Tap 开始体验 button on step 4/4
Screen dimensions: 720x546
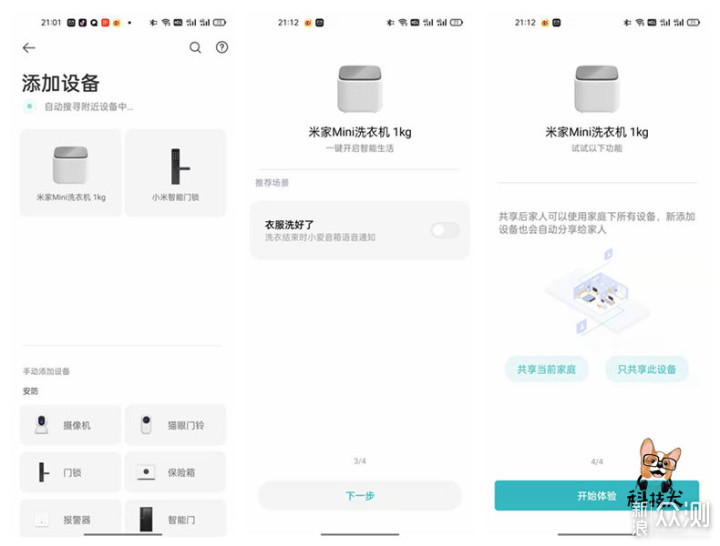[x=596, y=495]
